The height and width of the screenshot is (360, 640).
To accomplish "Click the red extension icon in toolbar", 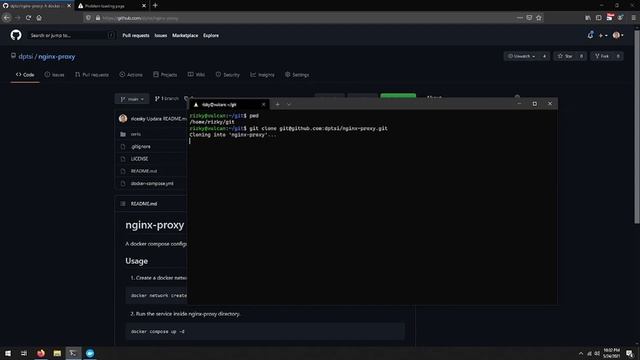I will (610, 18).
